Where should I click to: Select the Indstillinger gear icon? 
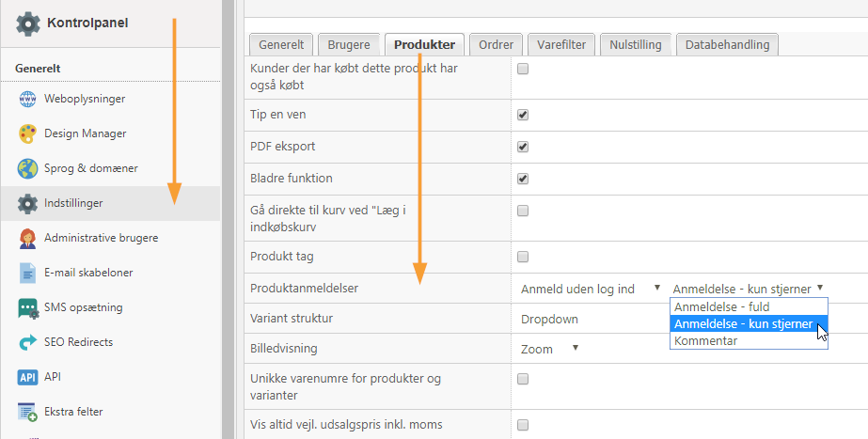[x=27, y=204]
